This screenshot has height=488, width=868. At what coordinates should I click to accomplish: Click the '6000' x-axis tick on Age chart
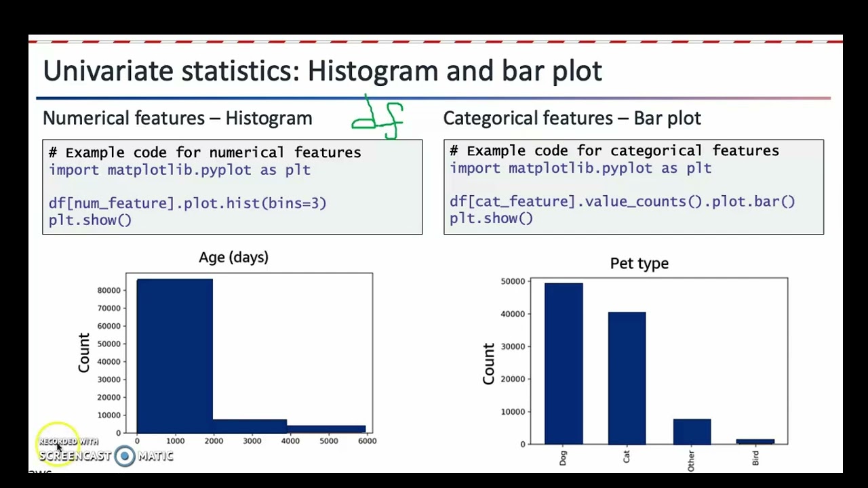[367, 441]
